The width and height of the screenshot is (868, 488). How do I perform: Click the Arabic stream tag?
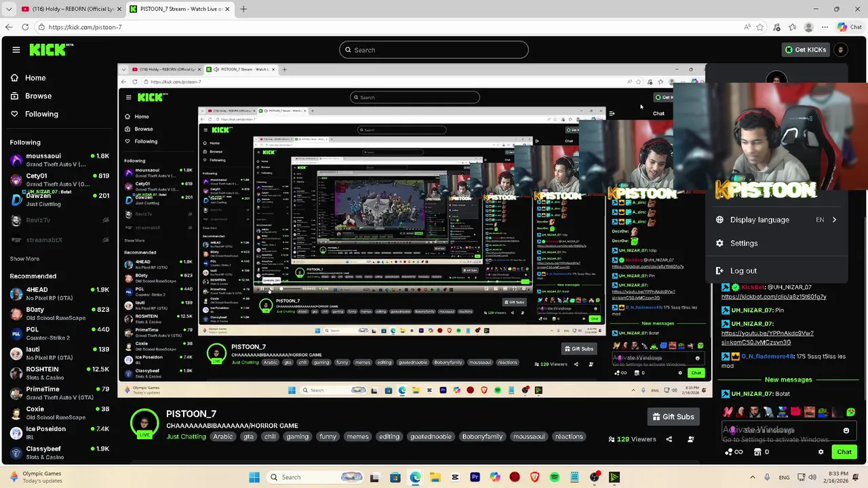click(223, 436)
